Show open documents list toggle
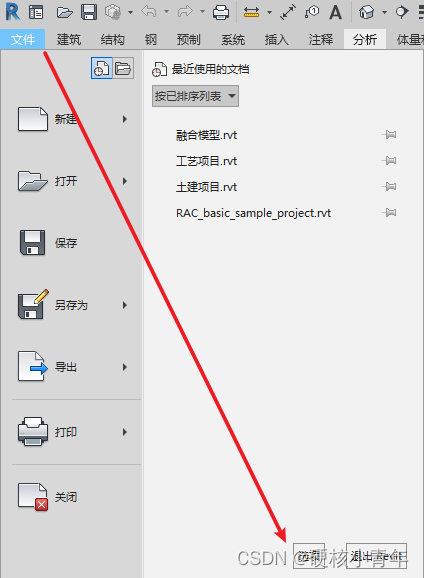The image size is (424, 578). pyautogui.click(x=123, y=68)
